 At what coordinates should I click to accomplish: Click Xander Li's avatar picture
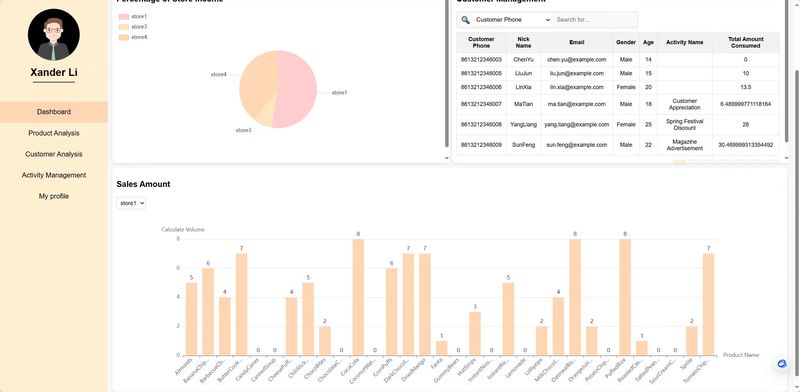54,35
